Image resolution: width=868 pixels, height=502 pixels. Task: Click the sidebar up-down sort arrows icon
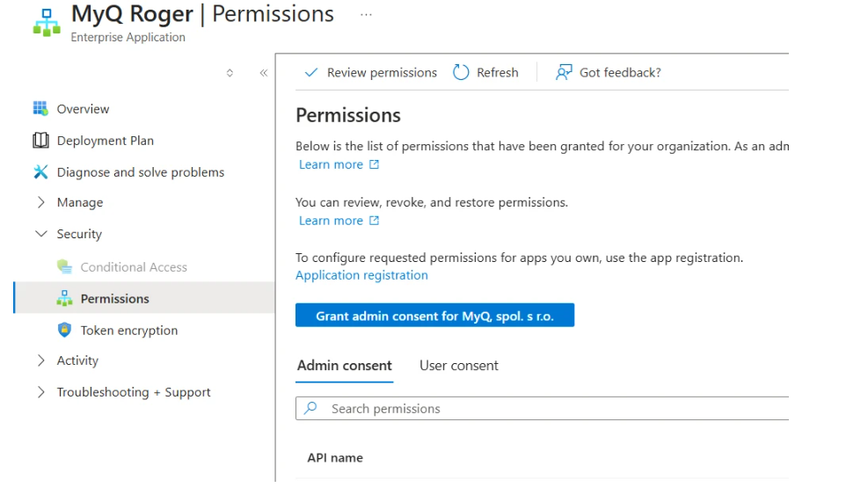[x=230, y=73]
